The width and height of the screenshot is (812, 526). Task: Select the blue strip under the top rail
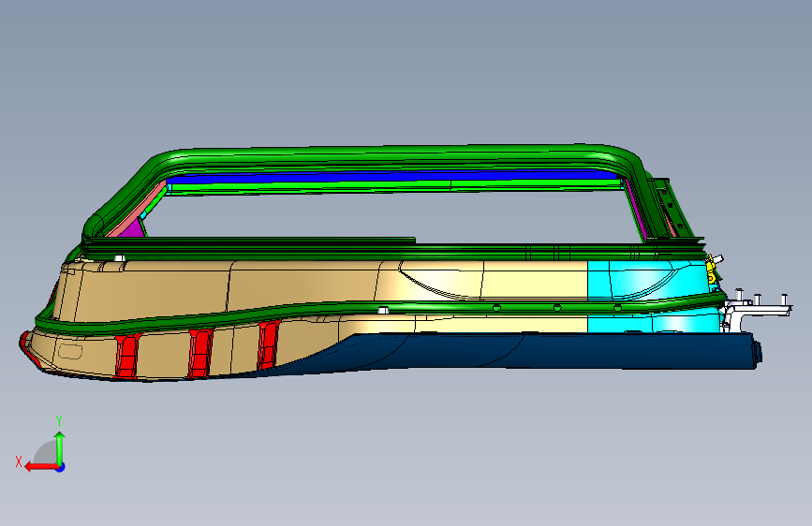(x=393, y=176)
